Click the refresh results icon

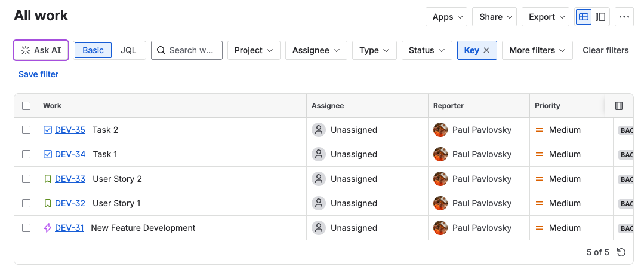point(621,252)
